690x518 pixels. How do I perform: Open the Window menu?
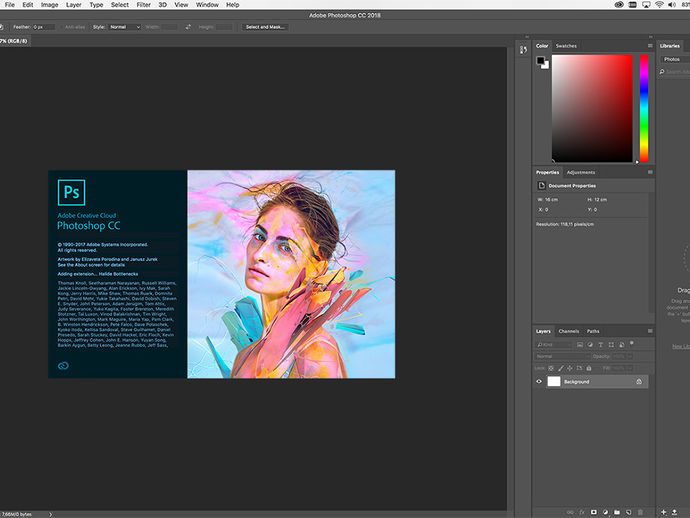tap(207, 5)
